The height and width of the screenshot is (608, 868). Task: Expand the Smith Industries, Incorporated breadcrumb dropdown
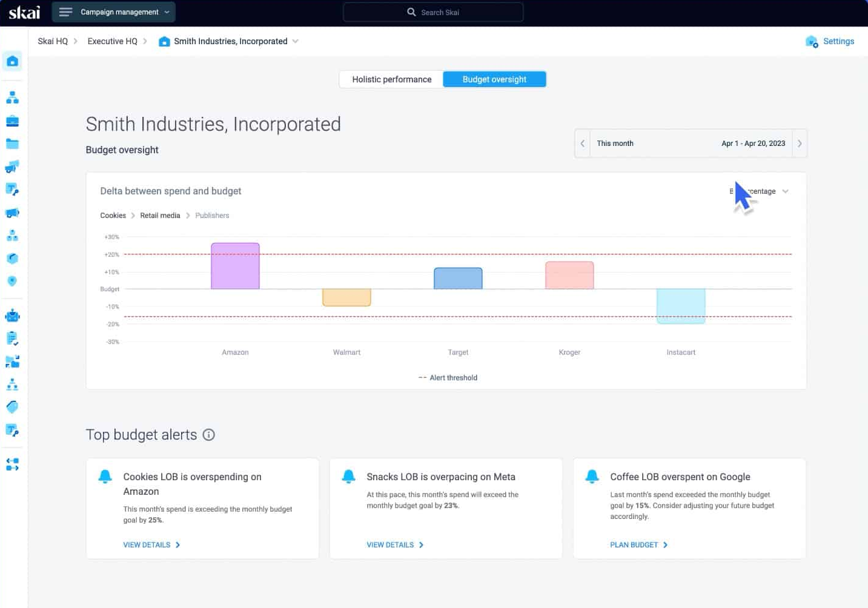(296, 41)
